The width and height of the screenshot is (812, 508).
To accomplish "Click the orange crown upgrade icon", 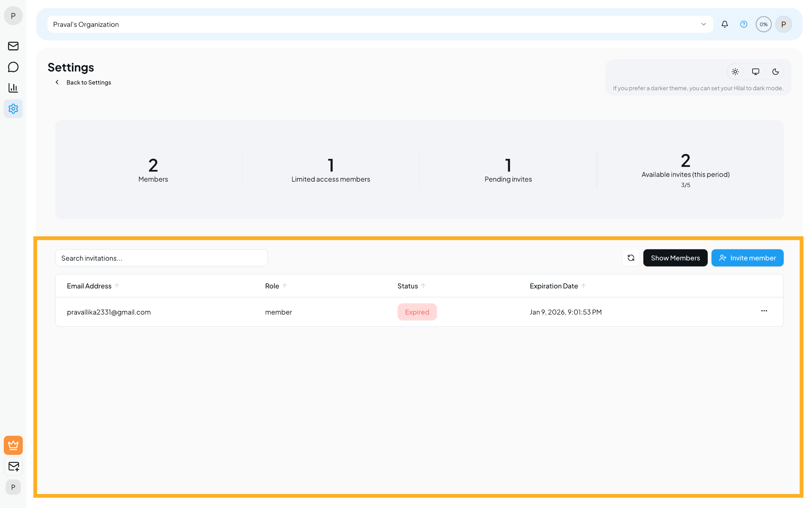I will (13, 445).
